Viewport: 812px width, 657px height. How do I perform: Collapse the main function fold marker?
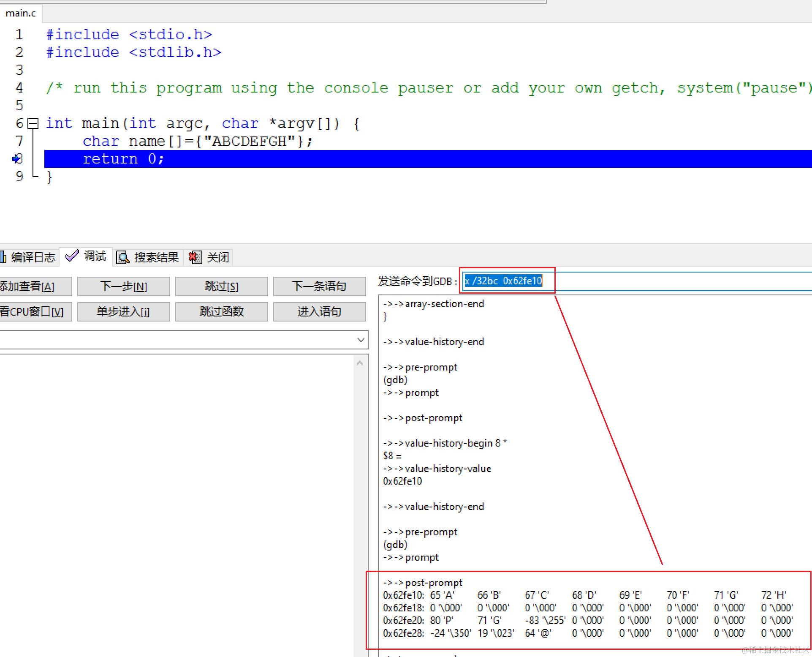(33, 123)
